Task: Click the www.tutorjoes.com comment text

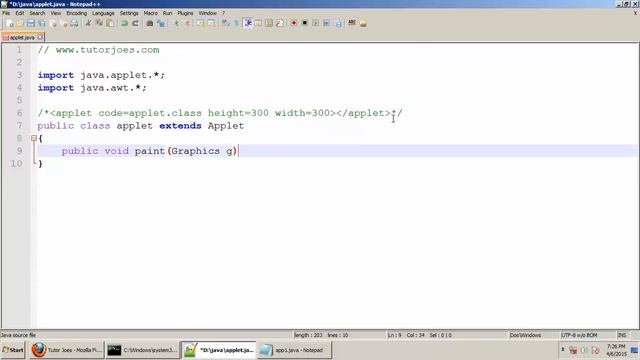Action: [107, 50]
